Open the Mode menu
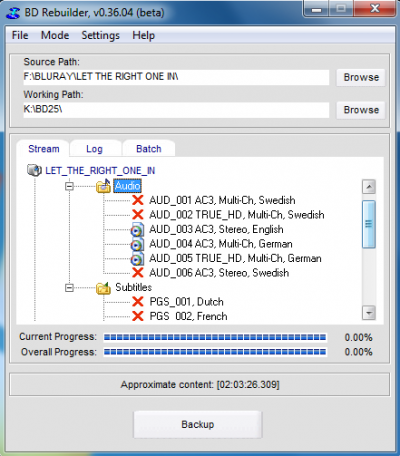Viewport: 400px width, 456px height. tap(55, 35)
